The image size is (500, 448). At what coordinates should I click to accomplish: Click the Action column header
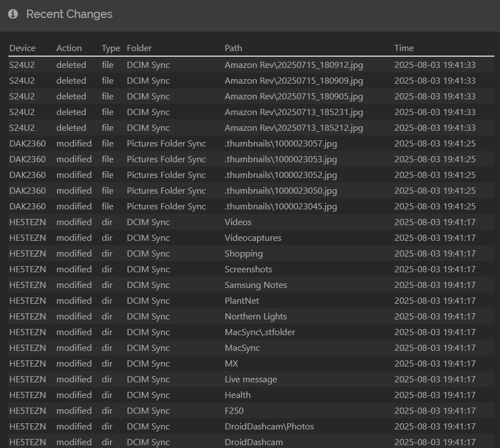[x=69, y=48]
